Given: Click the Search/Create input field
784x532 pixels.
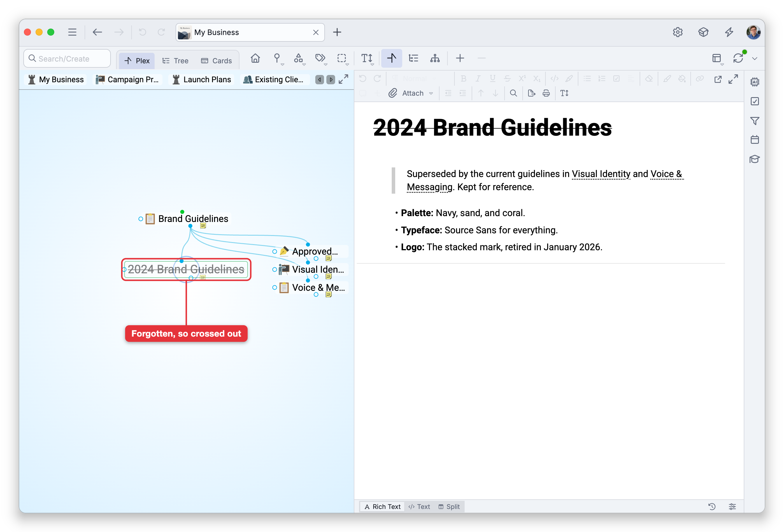Looking at the screenshot, I should (67, 59).
